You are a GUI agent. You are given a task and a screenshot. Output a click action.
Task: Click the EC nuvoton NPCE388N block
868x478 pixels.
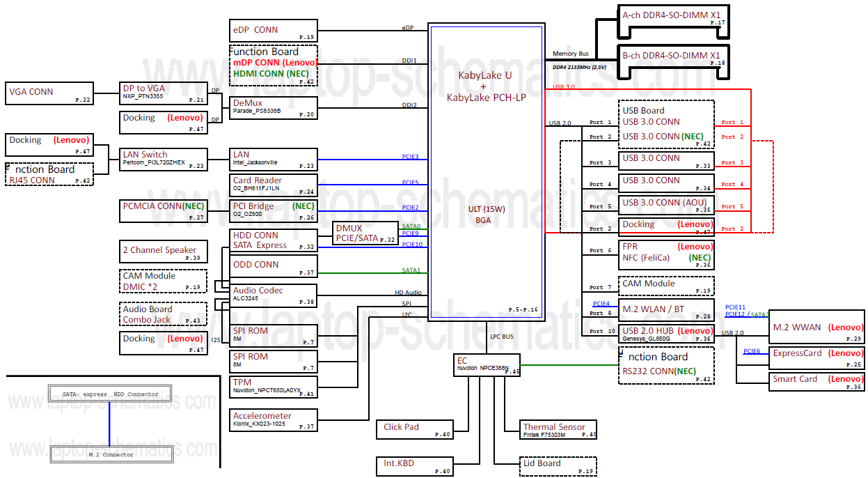pos(486,366)
